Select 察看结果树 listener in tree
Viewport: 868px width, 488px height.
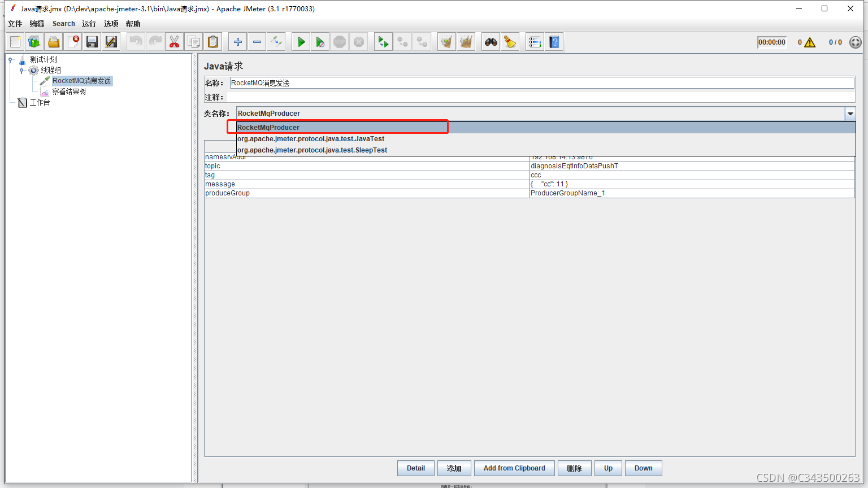(x=69, y=91)
